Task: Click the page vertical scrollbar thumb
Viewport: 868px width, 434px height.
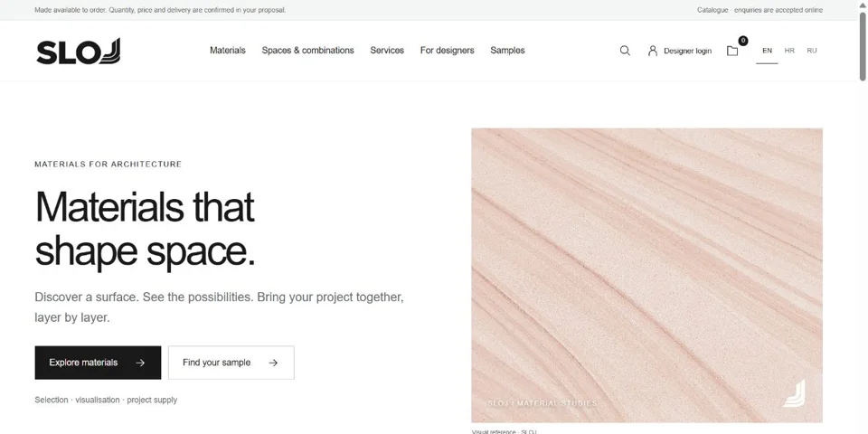Action: (x=863, y=47)
